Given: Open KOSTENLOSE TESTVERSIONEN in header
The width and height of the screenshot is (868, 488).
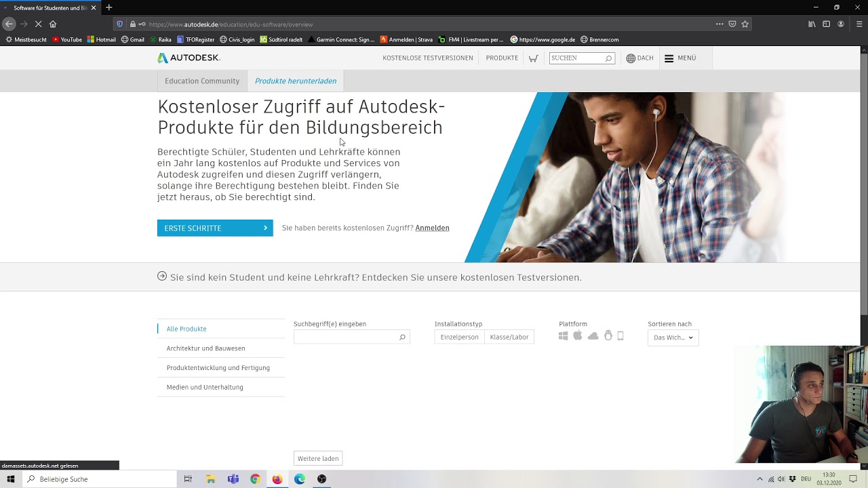Looking at the screenshot, I should coord(428,58).
